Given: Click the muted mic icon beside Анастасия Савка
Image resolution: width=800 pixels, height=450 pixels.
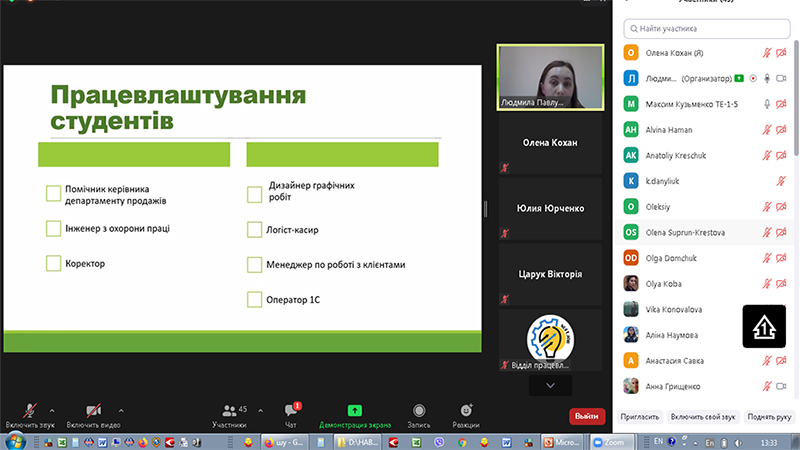Looking at the screenshot, I should pos(767,361).
